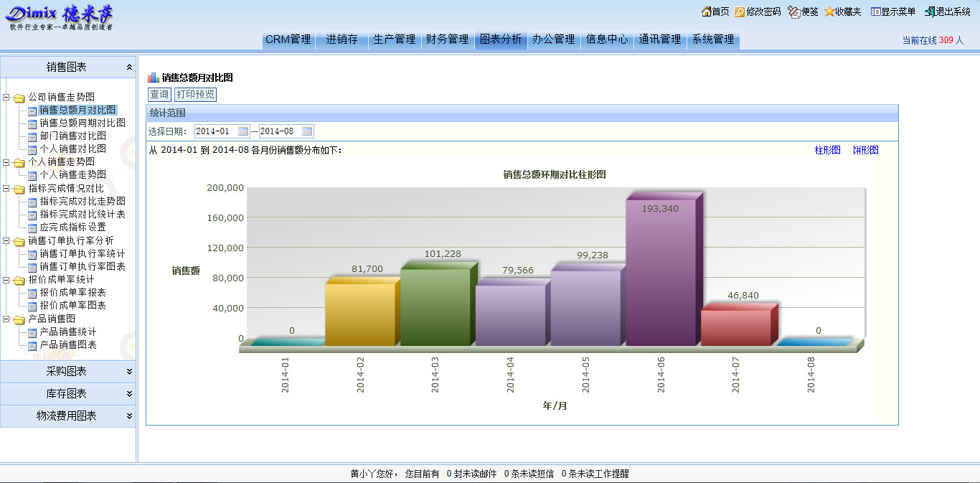The height and width of the screenshot is (483, 980).
Task: Open 修改密码 change password icon
Action: pos(740,11)
